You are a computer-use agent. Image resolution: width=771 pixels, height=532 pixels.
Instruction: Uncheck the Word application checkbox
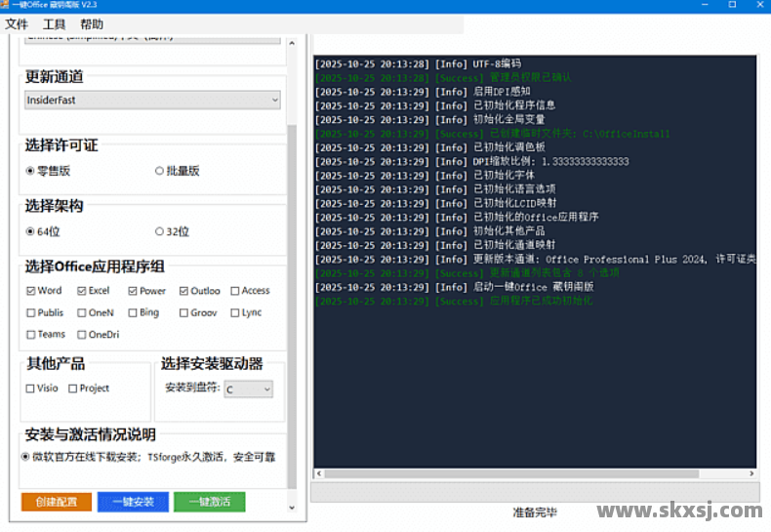(31, 291)
